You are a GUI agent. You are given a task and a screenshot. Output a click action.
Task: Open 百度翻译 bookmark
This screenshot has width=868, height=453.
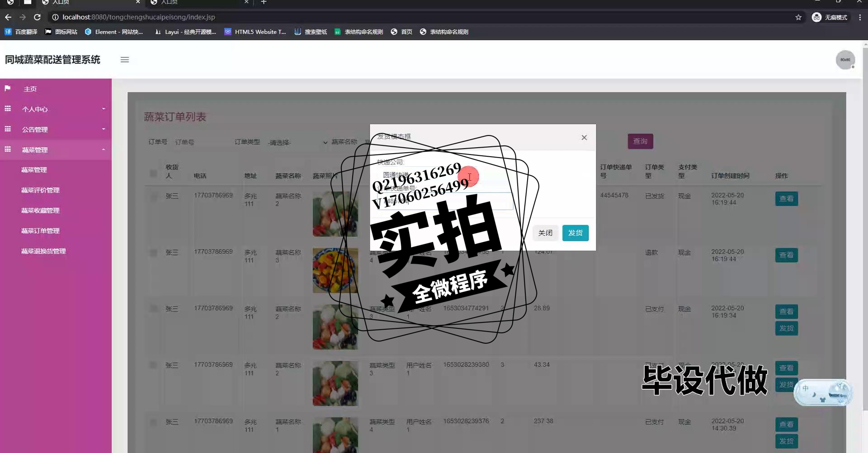point(21,32)
